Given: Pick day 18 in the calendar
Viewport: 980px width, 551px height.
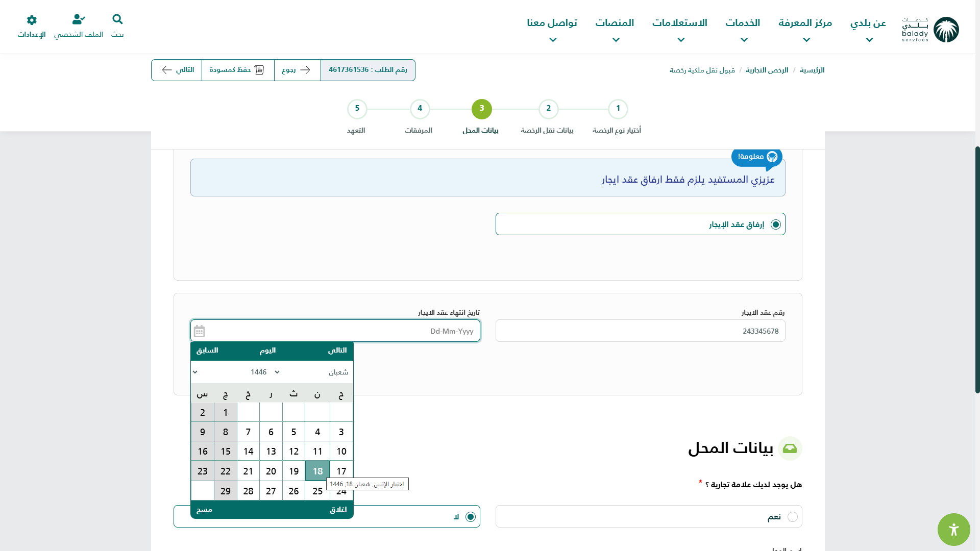Looking at the screenshot, I should tap(317, 471).
